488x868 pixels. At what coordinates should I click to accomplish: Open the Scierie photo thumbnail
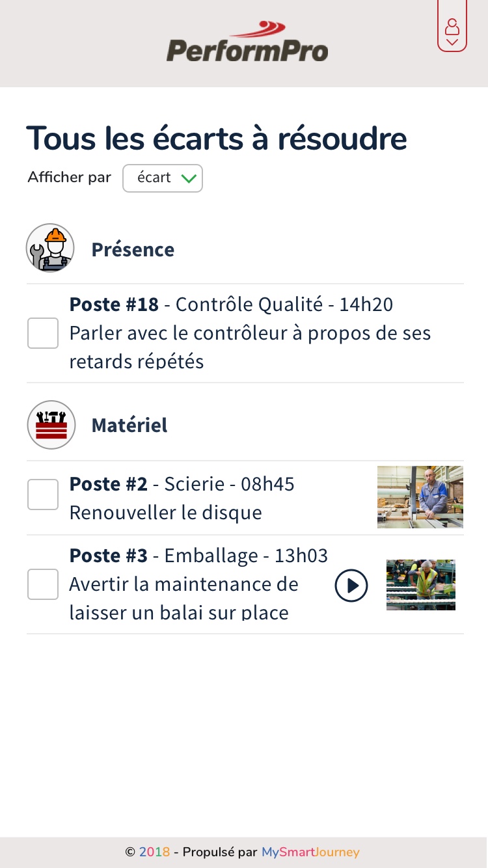[420, 496]
